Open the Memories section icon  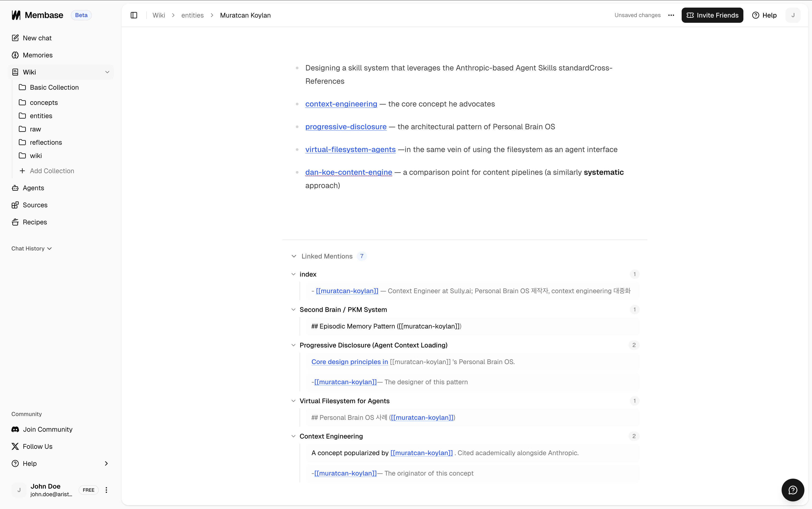(15, 55)
